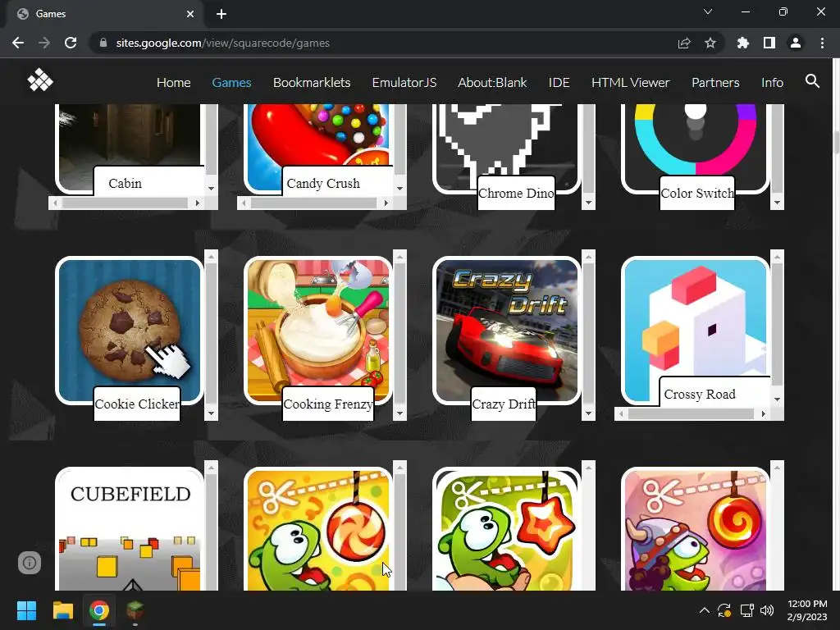Open the Windows Start menu
Screen dimensions: 840x630
coord(26,610)
